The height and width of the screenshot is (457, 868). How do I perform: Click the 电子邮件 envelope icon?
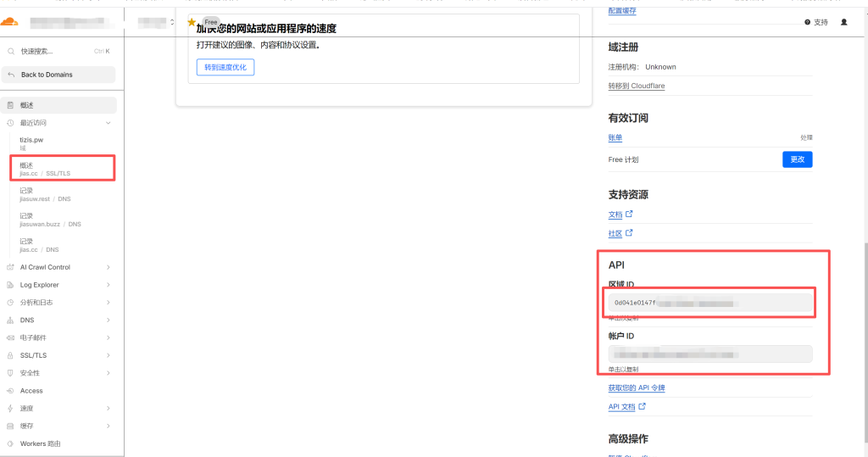[10, 338]
